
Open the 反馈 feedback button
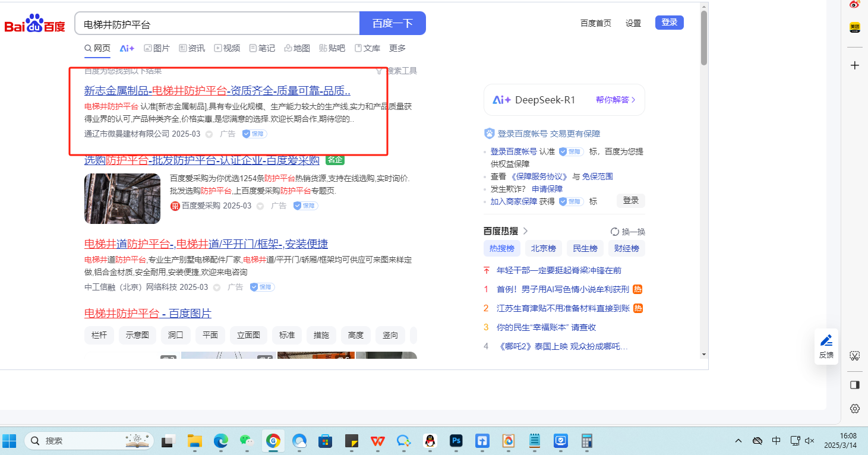click(x=826, y=346)
